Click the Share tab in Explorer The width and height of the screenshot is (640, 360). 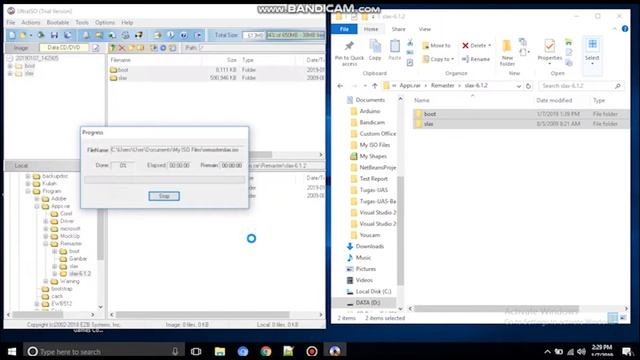point(398,29)
